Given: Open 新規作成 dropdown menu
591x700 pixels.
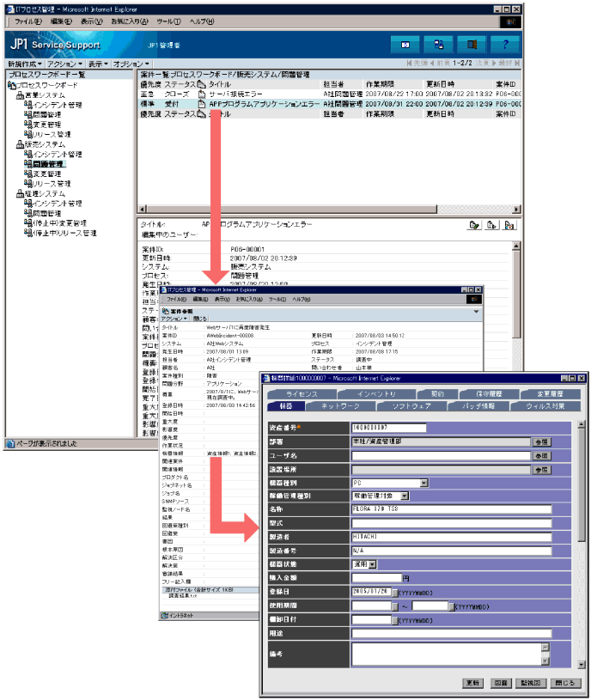Looking at the screenshot, I should point(25,64).
